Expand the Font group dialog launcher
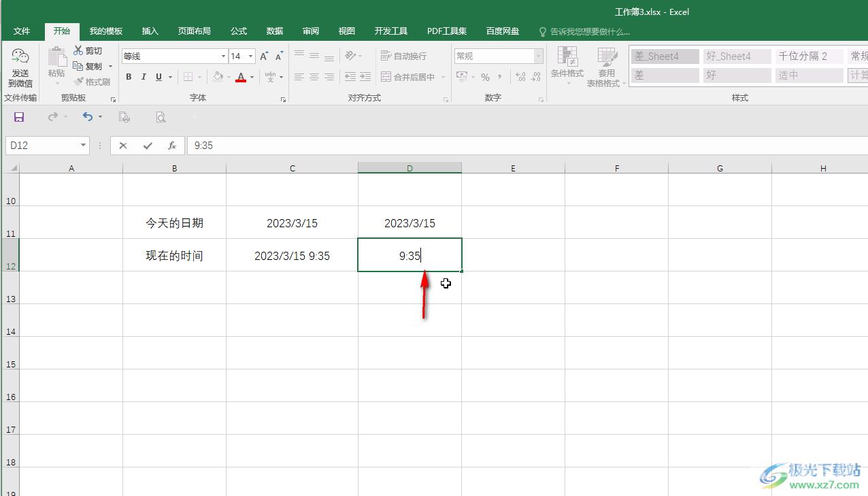 coord(283,99)
